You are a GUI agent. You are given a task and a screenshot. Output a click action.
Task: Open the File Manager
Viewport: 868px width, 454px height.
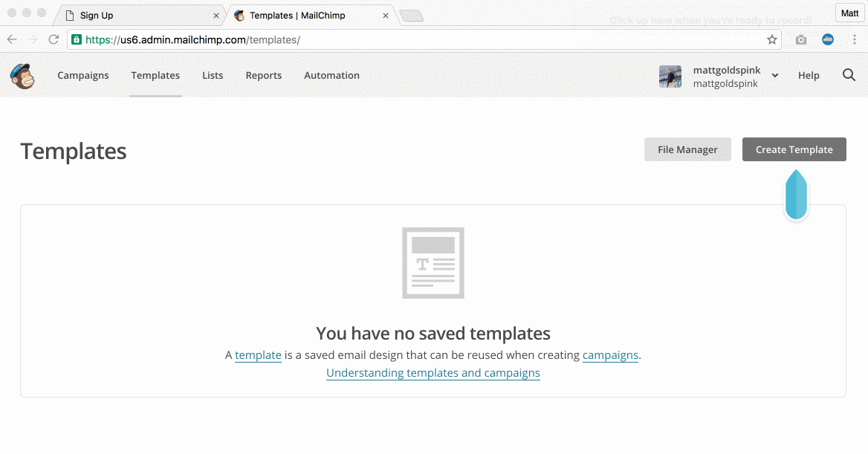(687, 149)
